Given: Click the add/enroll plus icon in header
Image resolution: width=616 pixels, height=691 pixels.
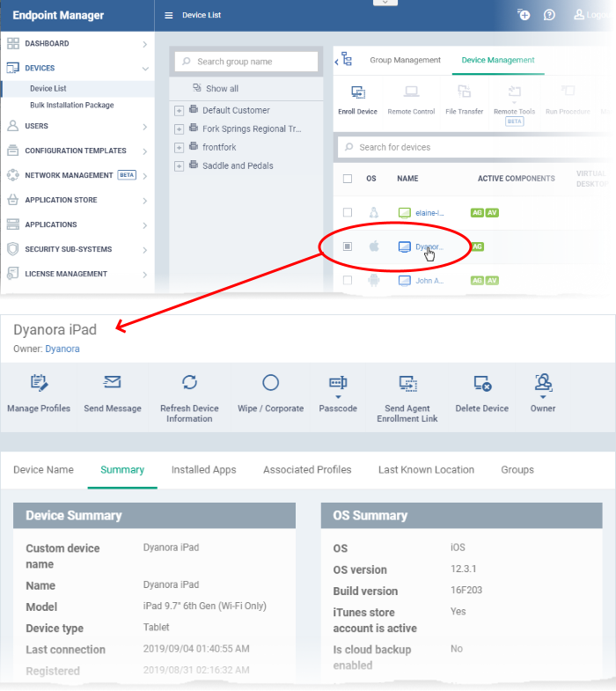Looking at the screenshot, I should pos(524,15).
